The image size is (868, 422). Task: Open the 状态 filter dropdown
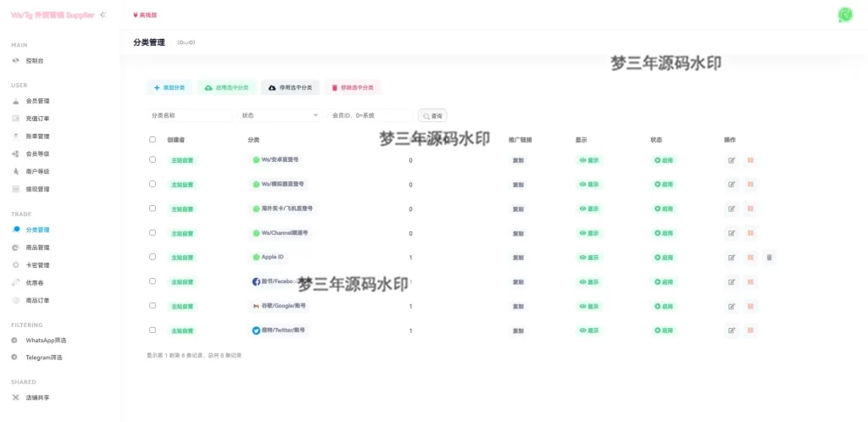coord(280,115)
